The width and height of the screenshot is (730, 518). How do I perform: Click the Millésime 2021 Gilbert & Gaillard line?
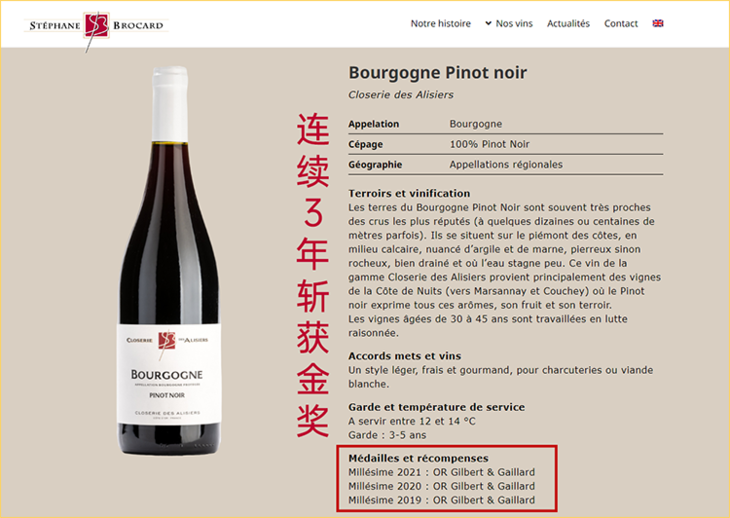[441, 472]
